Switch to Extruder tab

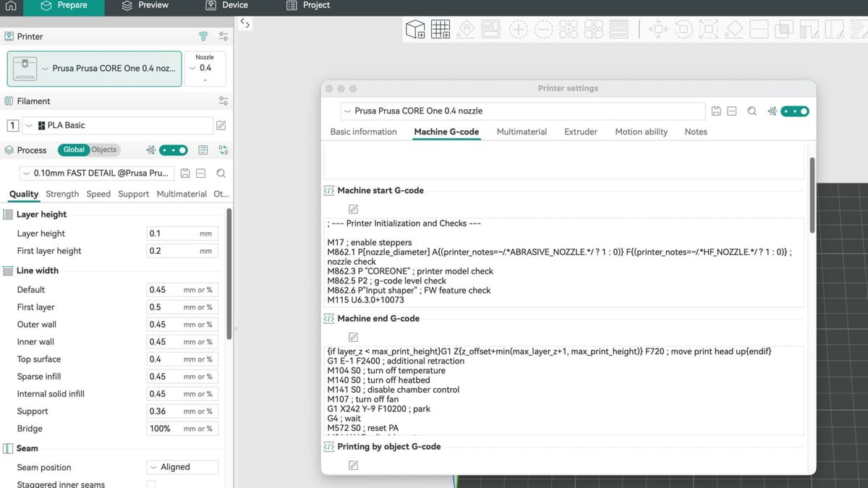(x=581, y=132)
